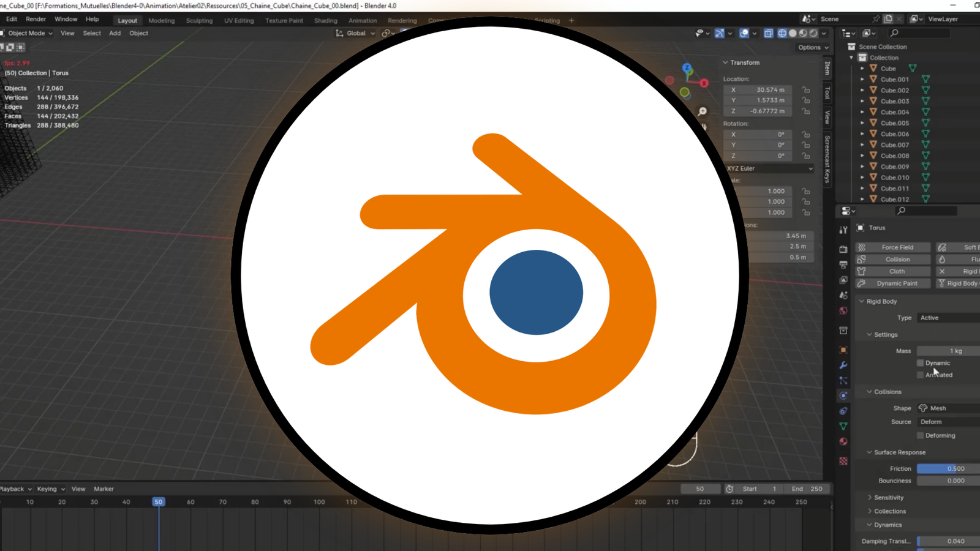Open the Output properties tab
The width and height of the screenshot is (980, 551).
[843, 264]
